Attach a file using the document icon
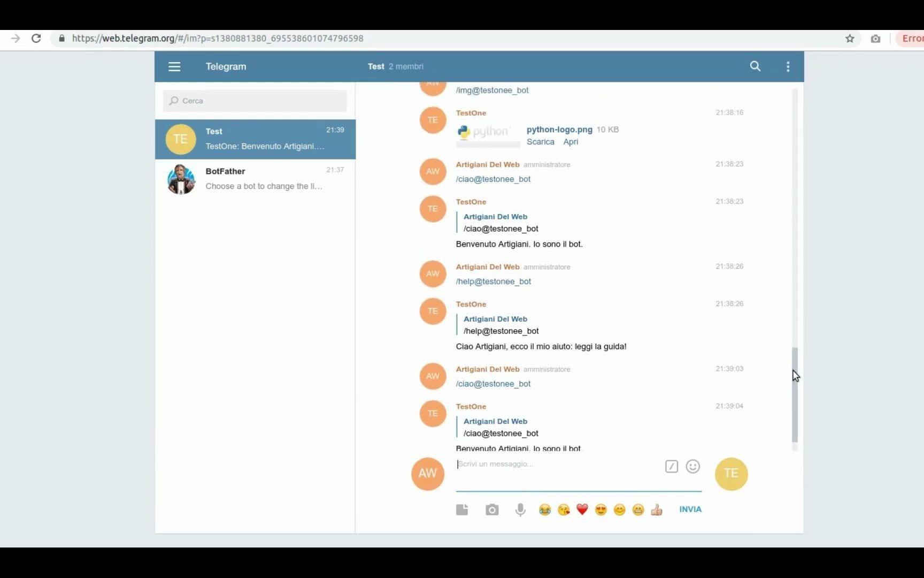 pos(462,509)
